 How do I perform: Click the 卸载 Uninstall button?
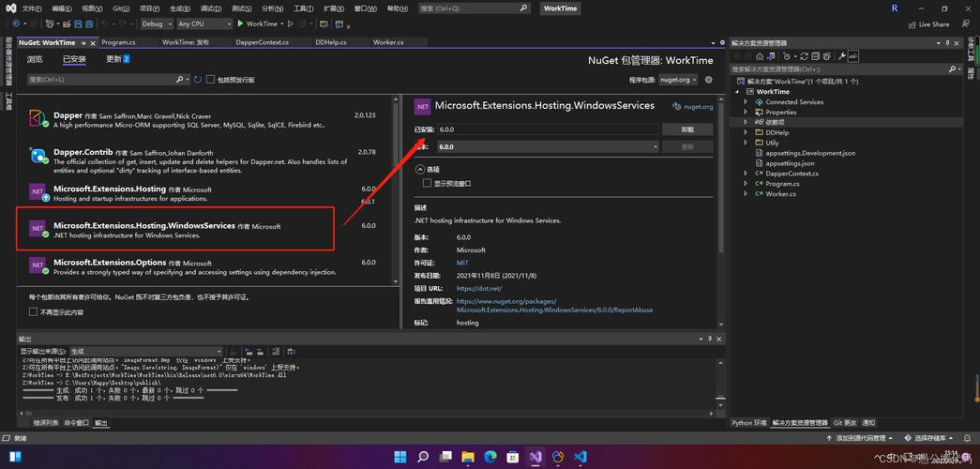click(x=687, y=129)
